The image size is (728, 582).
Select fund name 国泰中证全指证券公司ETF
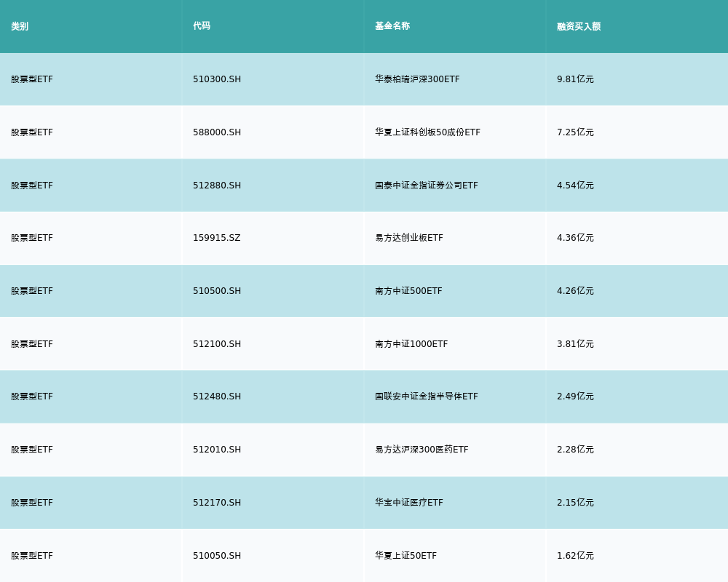[426, 186]
